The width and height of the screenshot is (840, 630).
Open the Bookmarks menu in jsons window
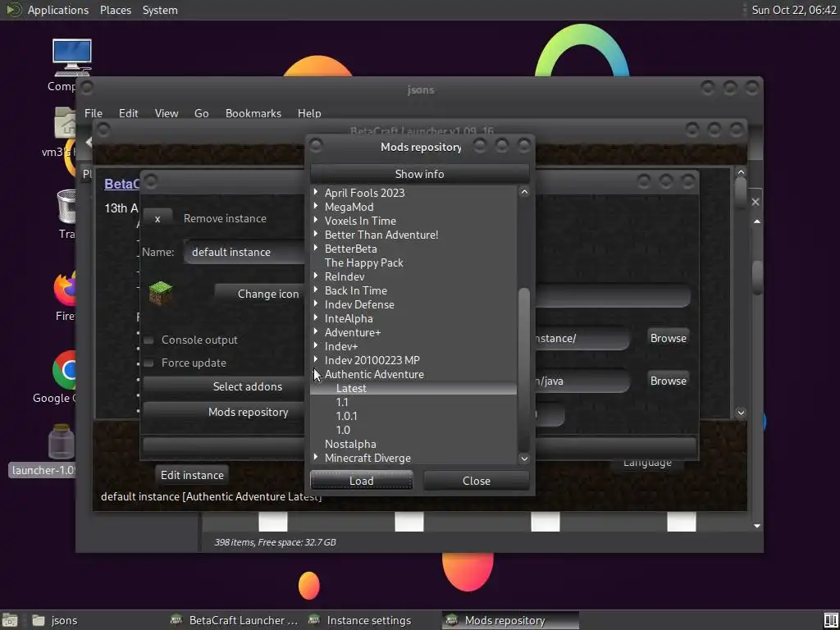point(253,113)
